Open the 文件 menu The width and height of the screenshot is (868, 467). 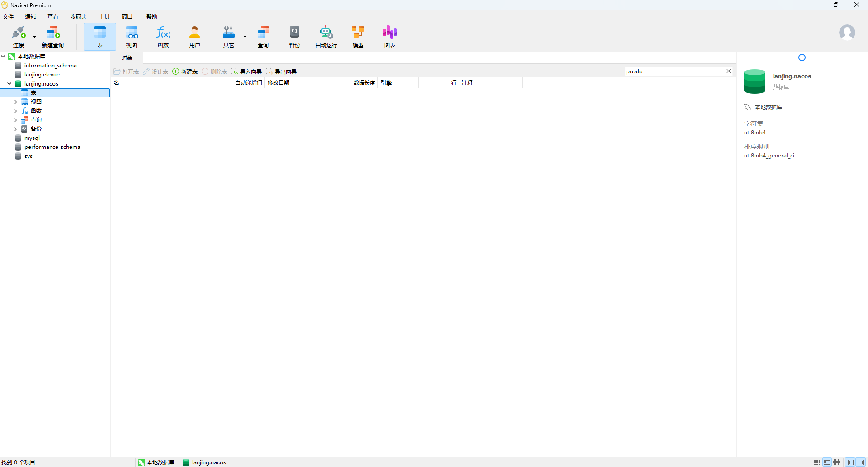click(x=8, y=17)
